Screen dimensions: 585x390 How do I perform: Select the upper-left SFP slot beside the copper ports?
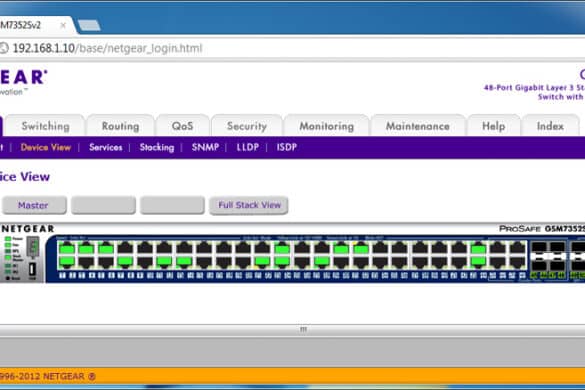point(539,247)
